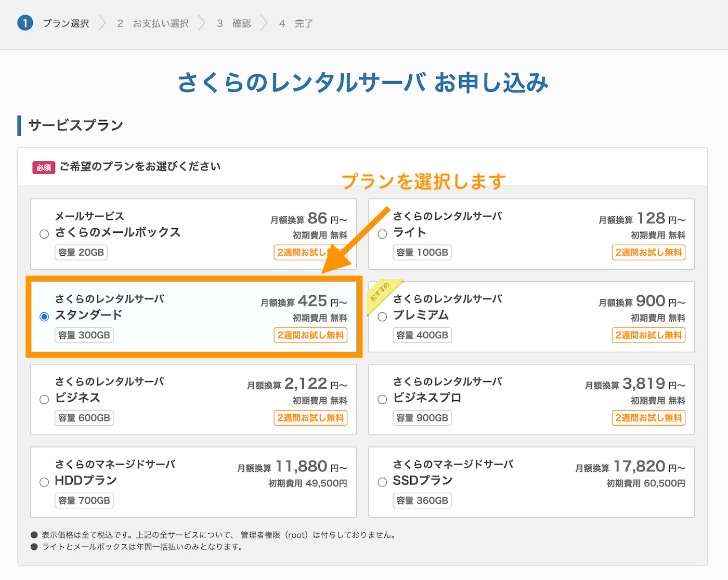Click the 月額換算 17,820 円〜 price
The height and width of the screenshot is (580, 728).
[630, 467]
